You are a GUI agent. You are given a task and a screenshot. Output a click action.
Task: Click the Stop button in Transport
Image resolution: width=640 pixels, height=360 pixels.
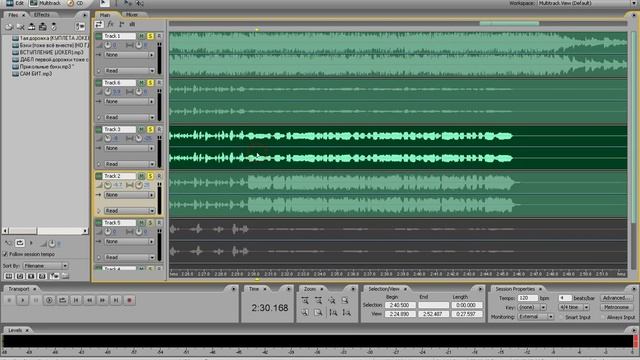coord(9,300)
